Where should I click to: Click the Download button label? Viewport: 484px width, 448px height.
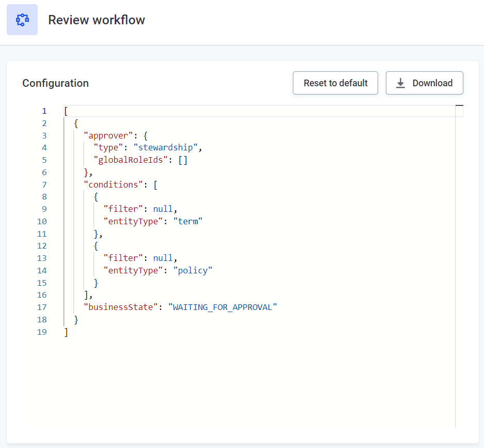point(432,83)
